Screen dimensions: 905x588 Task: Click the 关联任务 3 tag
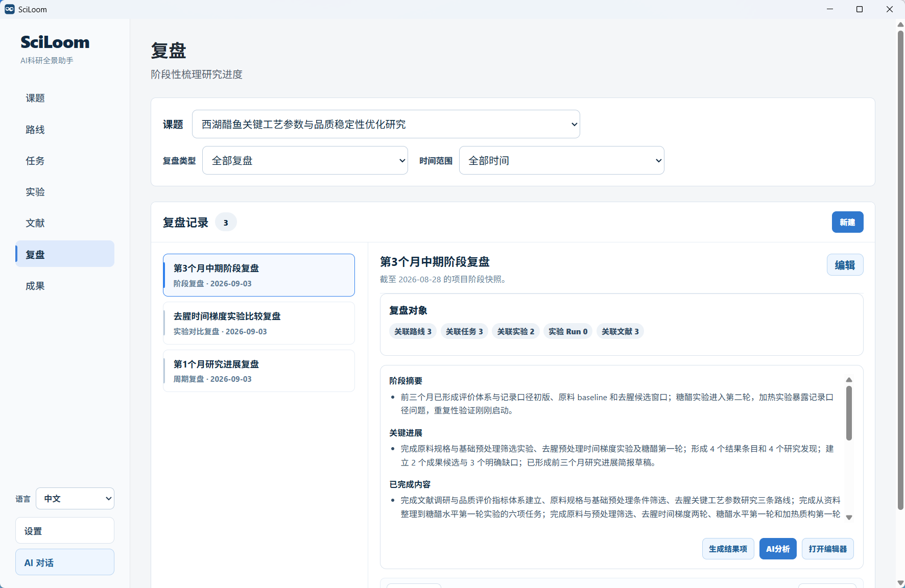pos(464,331)
